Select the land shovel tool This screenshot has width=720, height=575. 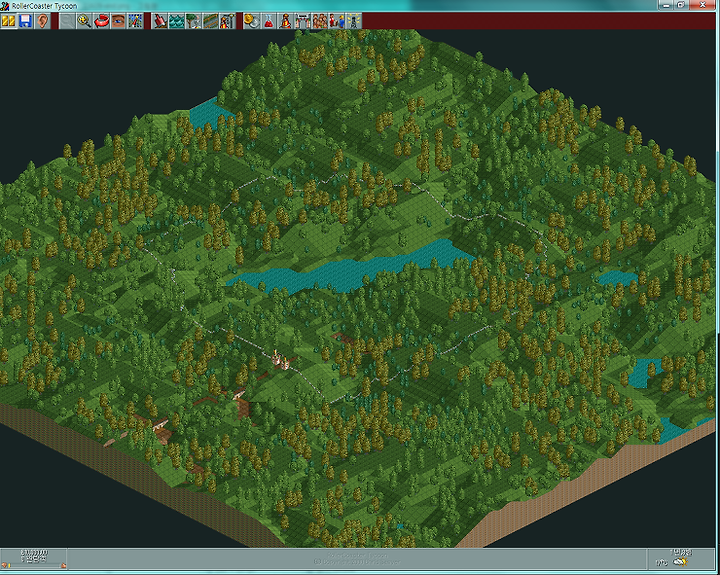coord(159,21)
